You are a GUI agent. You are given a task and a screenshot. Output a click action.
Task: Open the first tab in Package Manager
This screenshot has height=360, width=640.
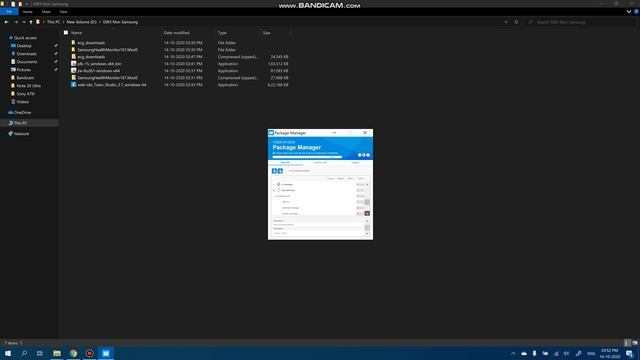pyautogui.click(x=285, y=162)
